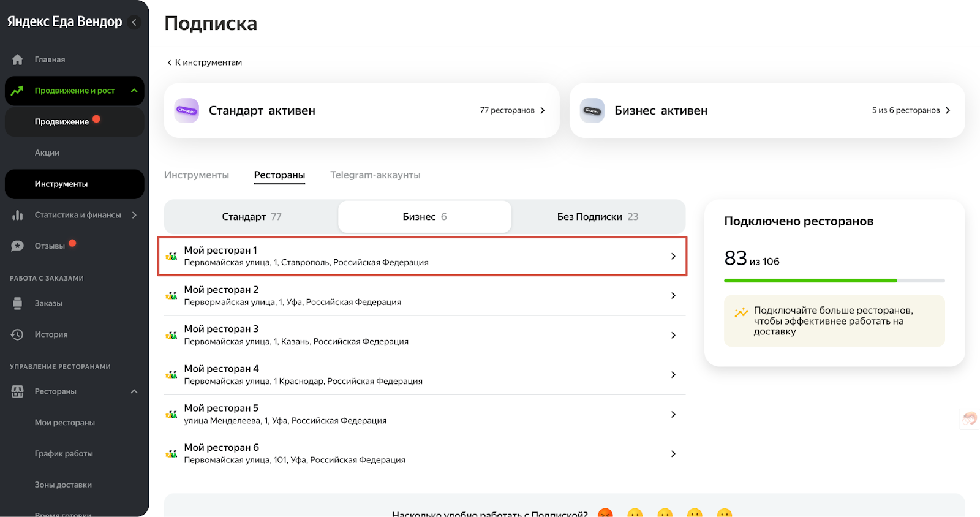
Task: Click the История clock icon
Action: click(18, 334)
